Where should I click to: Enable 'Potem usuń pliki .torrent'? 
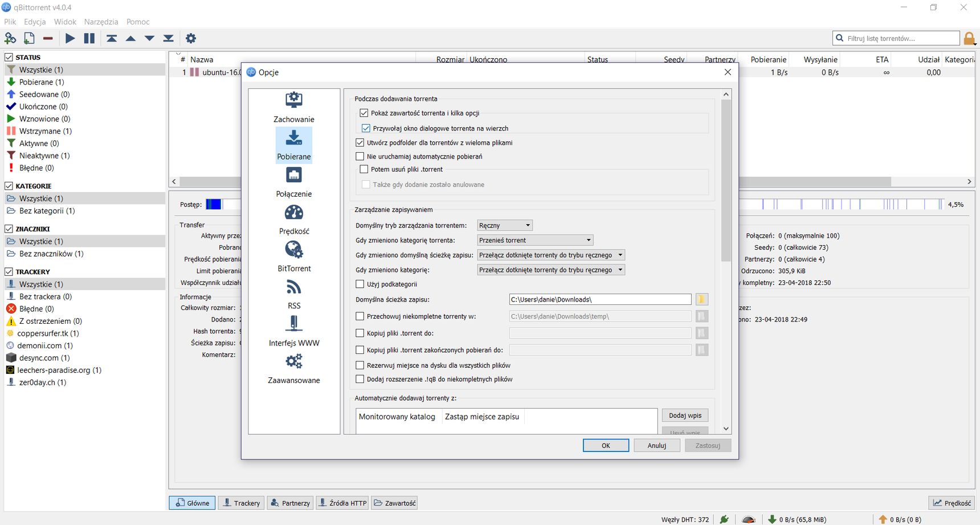click(364, 169)
